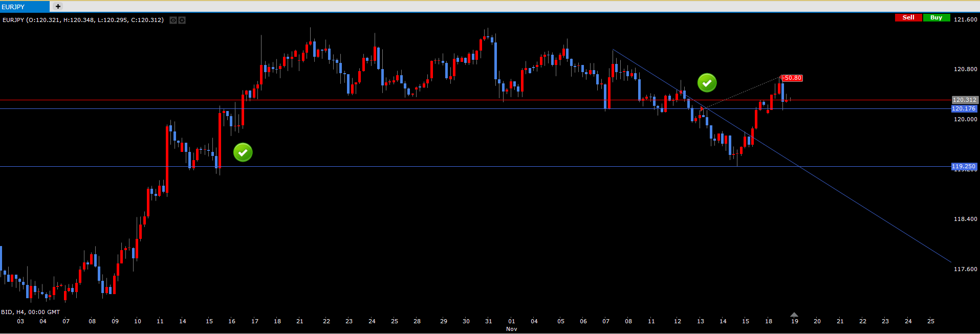
Task: Click the EURJPY OHLC title text
Action: (x=83, y=20)
